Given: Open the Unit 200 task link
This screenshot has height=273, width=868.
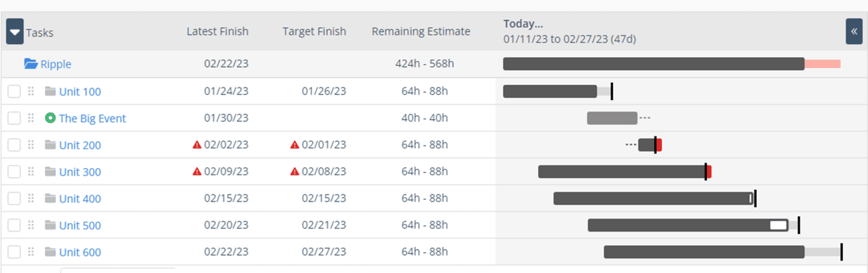Looking at the screenshot, I should 80,145.
